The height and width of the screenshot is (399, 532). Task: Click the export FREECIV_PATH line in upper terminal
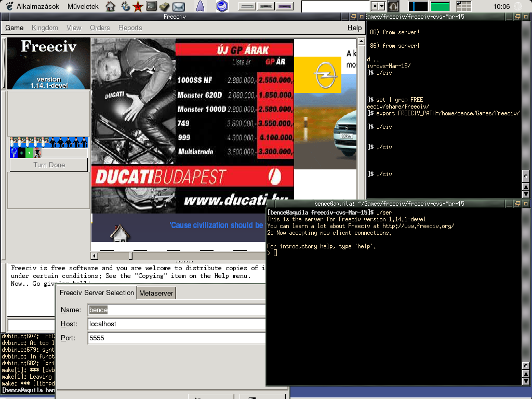pos(443,113)
